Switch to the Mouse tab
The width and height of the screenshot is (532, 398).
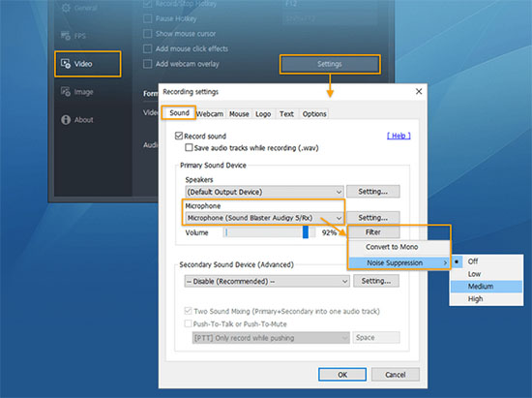[x=239, y=114]
